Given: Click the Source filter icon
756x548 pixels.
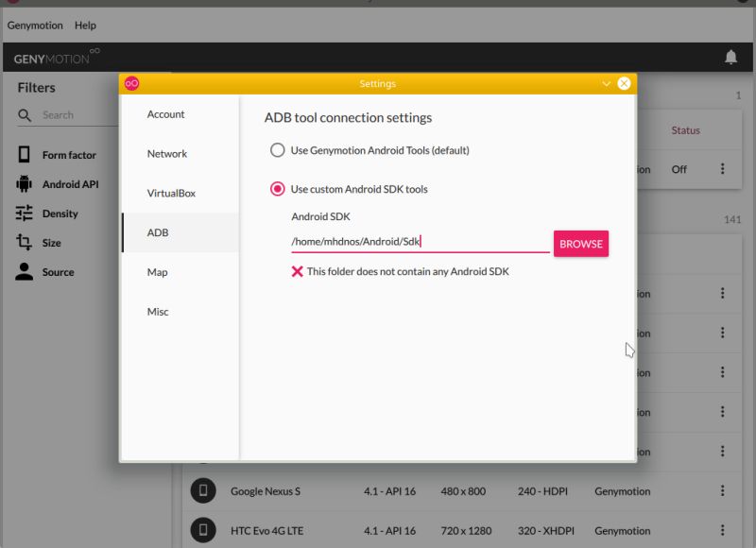Looking at the screenshot, I should click(x=25, y=272).
